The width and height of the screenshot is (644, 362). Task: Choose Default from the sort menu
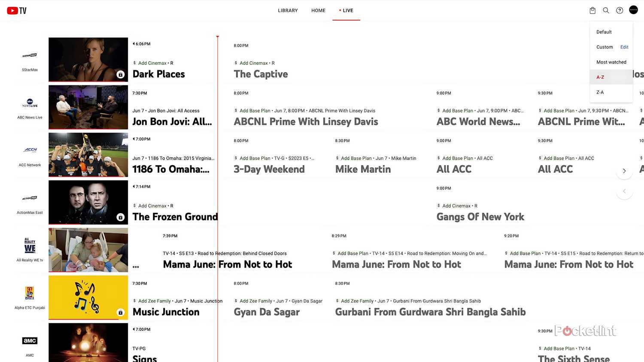pyautogui.click(x=604, y=32)
